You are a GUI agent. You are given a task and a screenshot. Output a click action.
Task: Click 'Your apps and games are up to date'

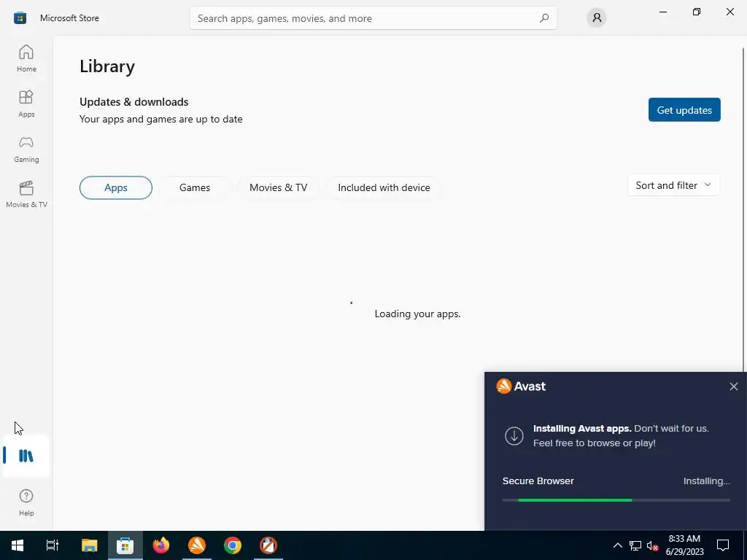[161, 119]
